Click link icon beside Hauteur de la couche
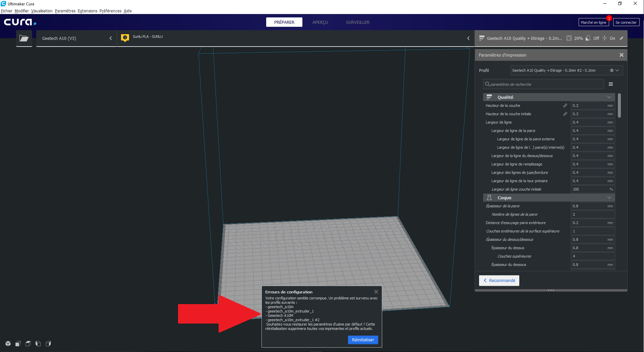Screen dimensions: 644x352 click(x=565, y=105)
